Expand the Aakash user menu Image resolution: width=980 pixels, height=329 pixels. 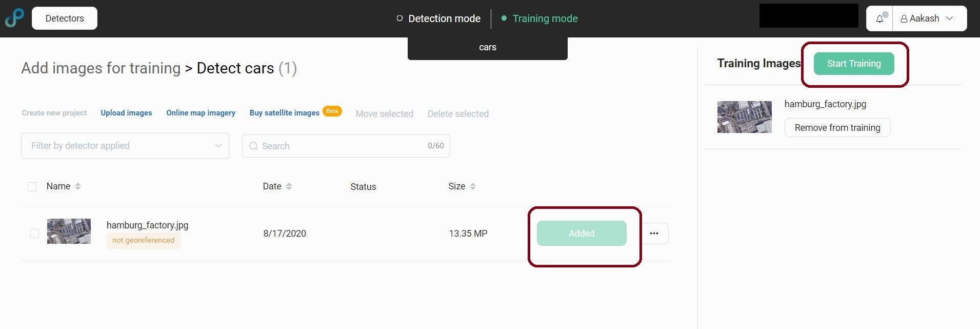(929, 18)
